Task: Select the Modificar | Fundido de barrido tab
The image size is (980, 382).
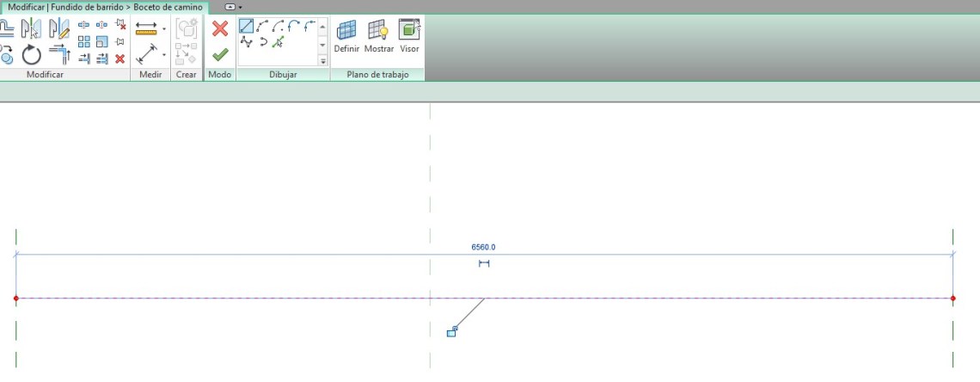Action: [x=105, y=7]
